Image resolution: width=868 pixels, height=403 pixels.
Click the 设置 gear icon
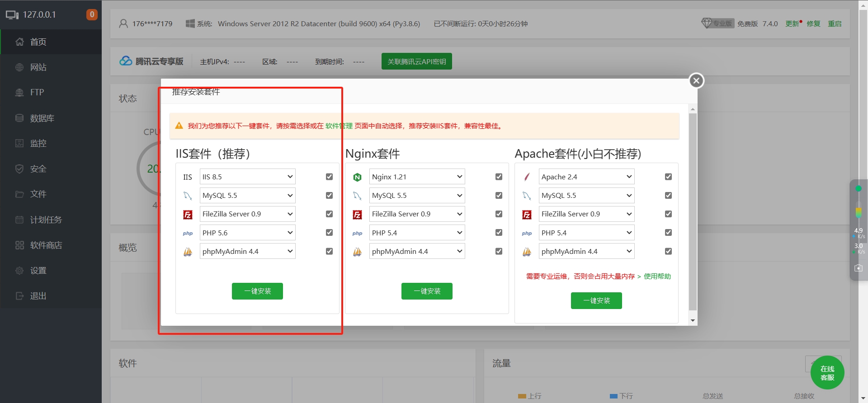point(19,271)
